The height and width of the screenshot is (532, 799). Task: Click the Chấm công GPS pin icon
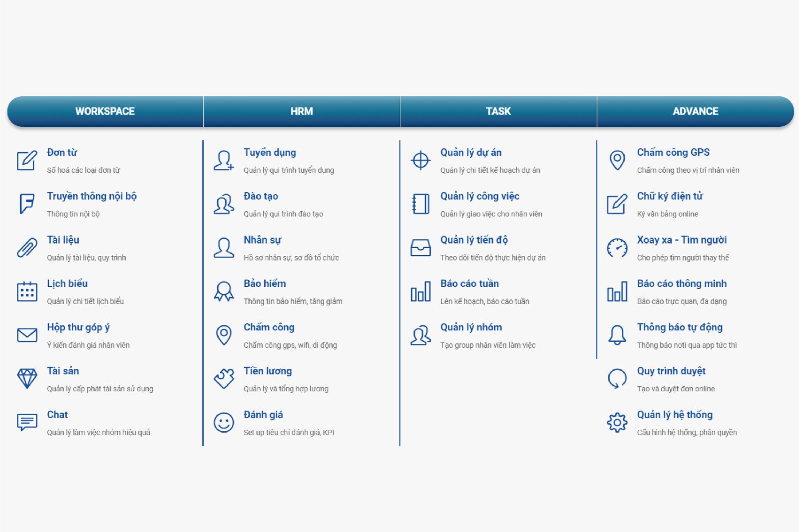pos(617,160)
